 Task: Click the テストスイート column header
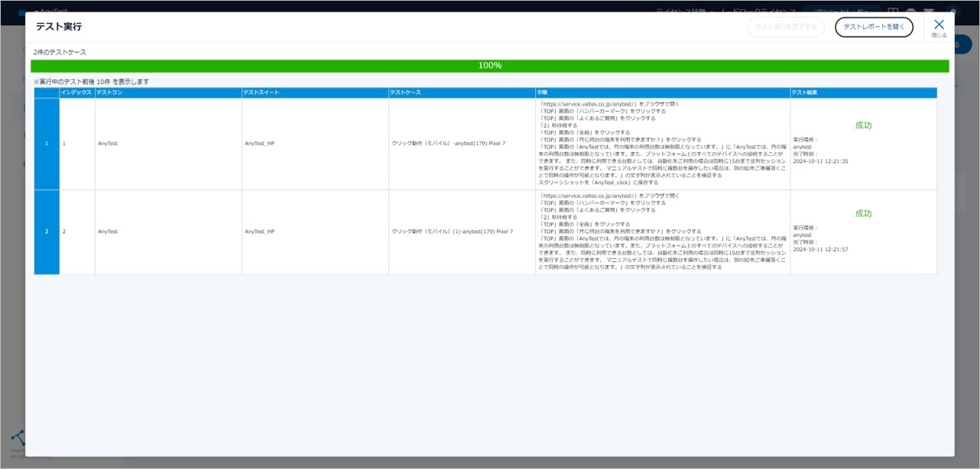coord(260,92)
